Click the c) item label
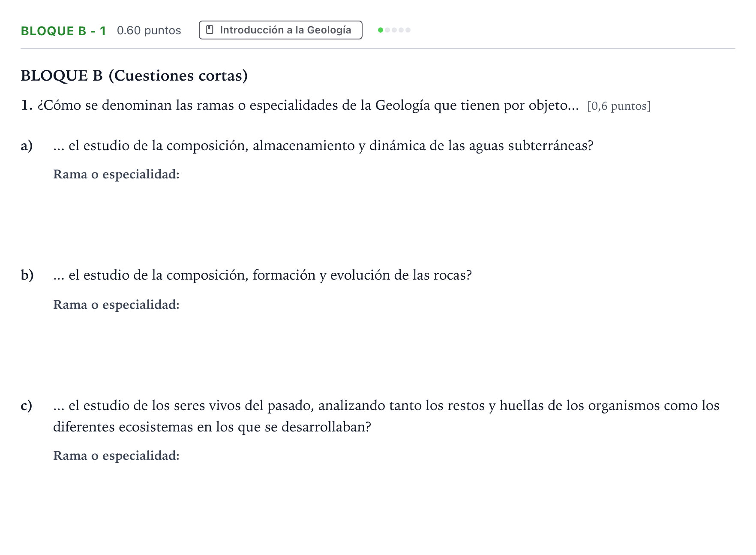This screenshot has width=756, height=555. pyautogui.click(x=27, y=406)
